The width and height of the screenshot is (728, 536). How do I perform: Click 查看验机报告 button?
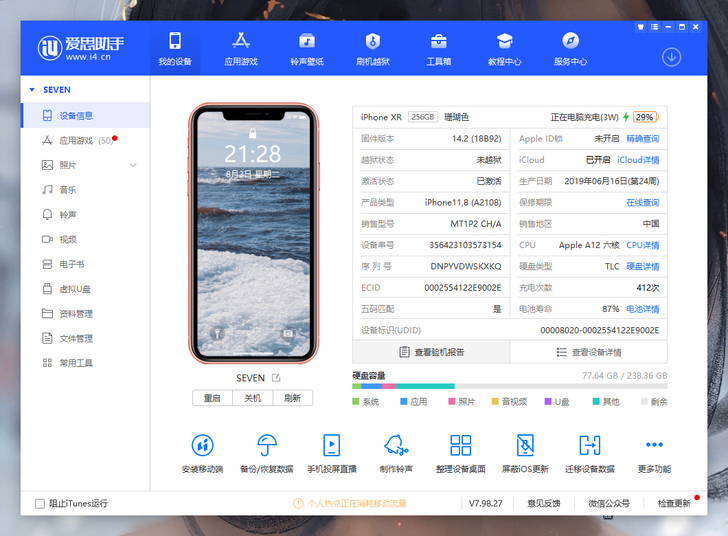tap(431, 352)
